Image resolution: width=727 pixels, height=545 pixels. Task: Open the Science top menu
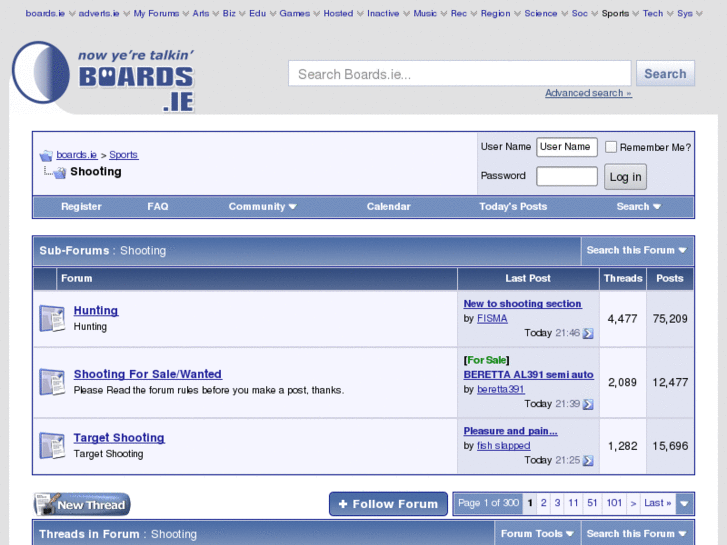pos(541,13)
